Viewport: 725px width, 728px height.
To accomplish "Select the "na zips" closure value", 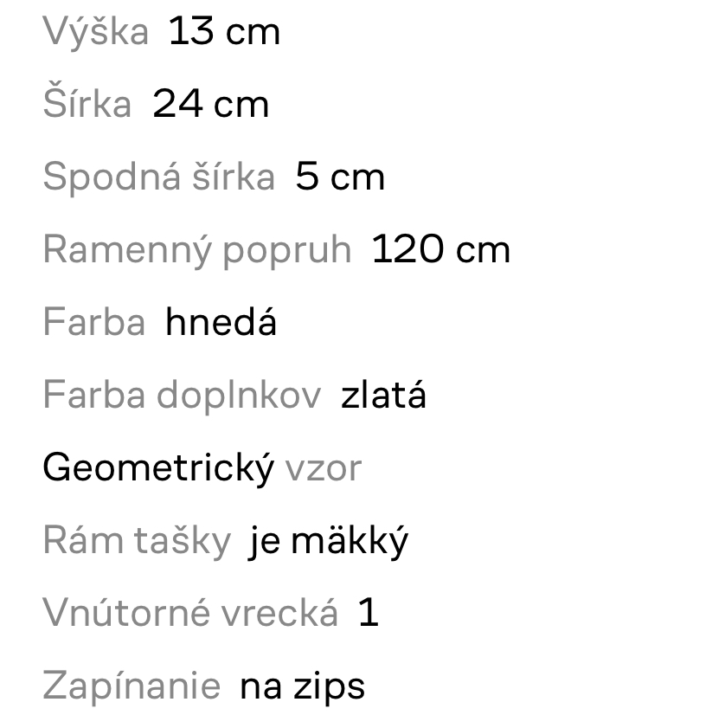I will click(x=303, y=686).
